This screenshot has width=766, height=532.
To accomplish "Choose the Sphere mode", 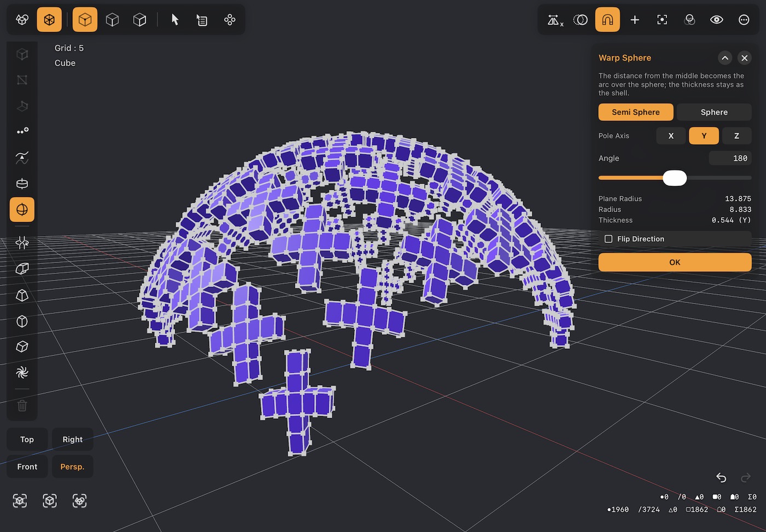I will [714, 112].
